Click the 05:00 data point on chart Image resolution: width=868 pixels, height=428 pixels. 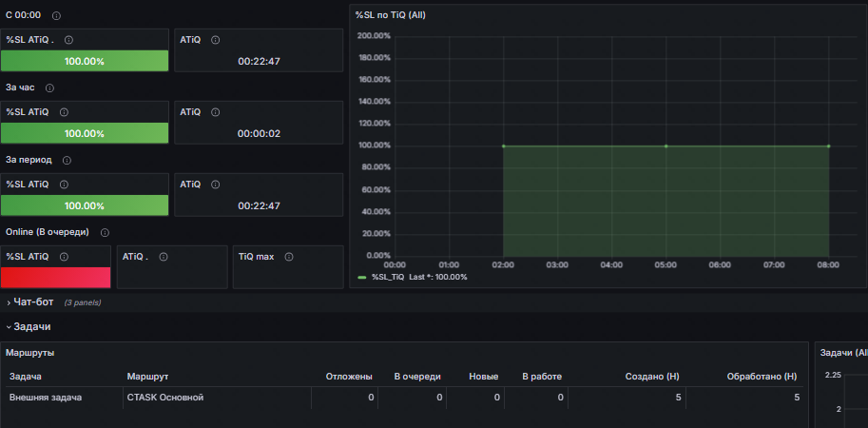pyautogui.click(x=665, y=146)
